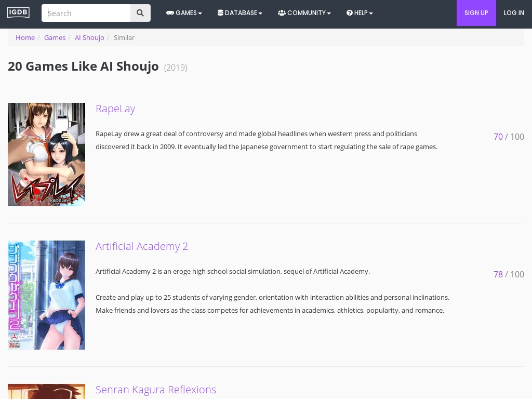Click the Similar breadcrumb item
This screenshot has height=399, width=532.
pos(124,37)
